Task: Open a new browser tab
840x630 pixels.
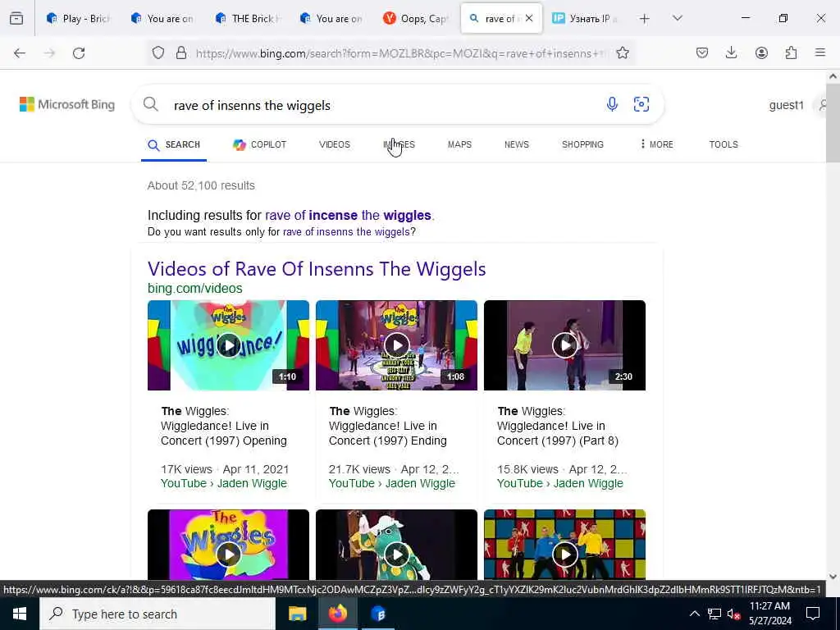Action: (645, 19)
